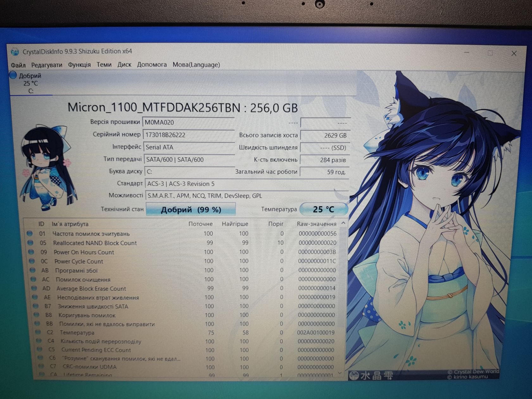The width and height of the screenshot is (532, 399).
Task: Click the 284 разів power-on count value
Action: pyautogui.click(x=325, y=160)
